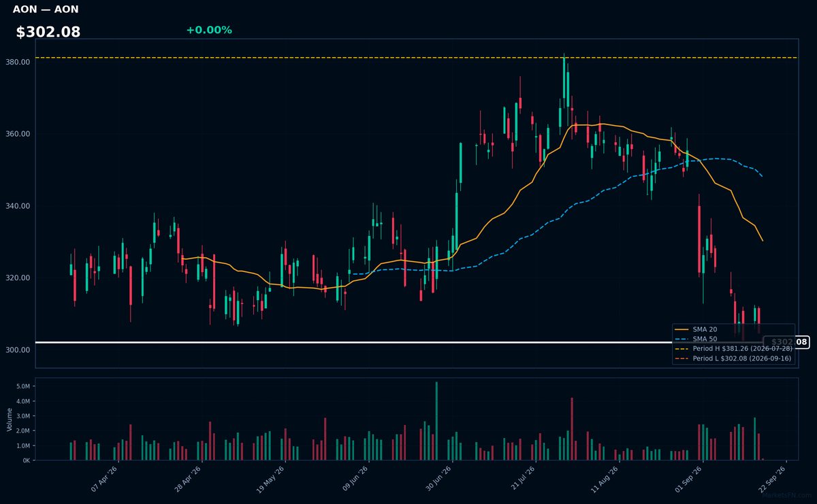Click the 07 Apr '26 date label
The height and width of the screenshot is (504, 817).
pyautogui.click(x=104, y=478)
